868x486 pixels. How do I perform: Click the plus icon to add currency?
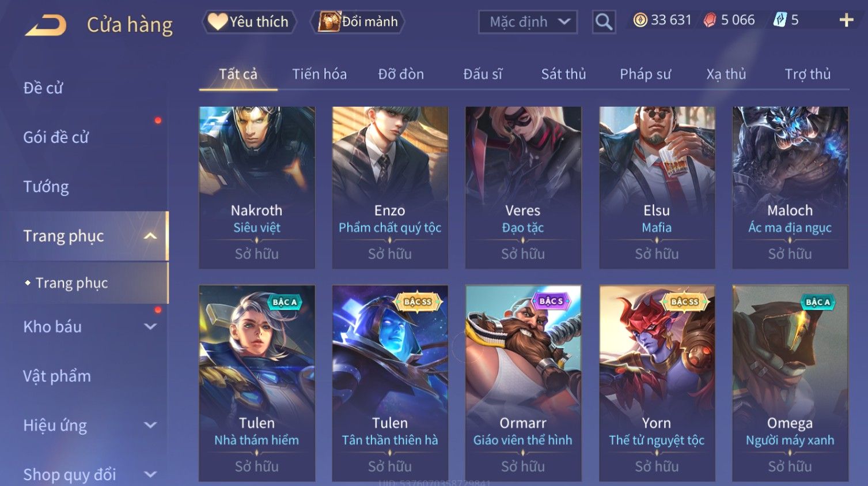click(846, 20)
